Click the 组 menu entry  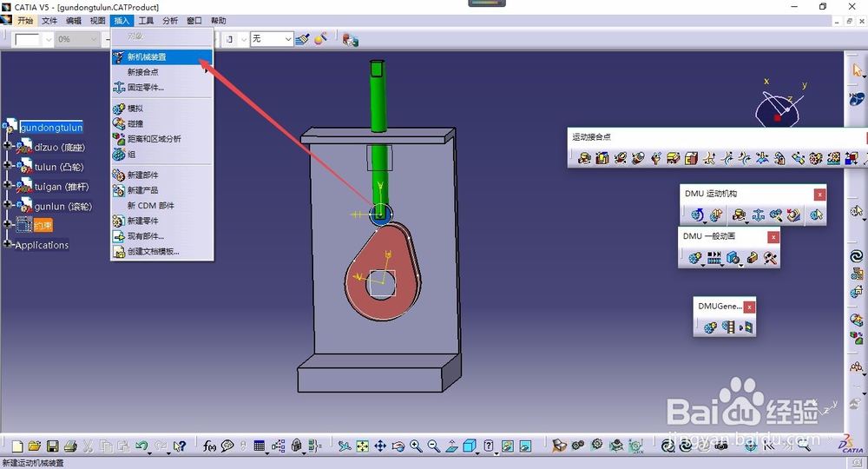click(x=161, y=155)
